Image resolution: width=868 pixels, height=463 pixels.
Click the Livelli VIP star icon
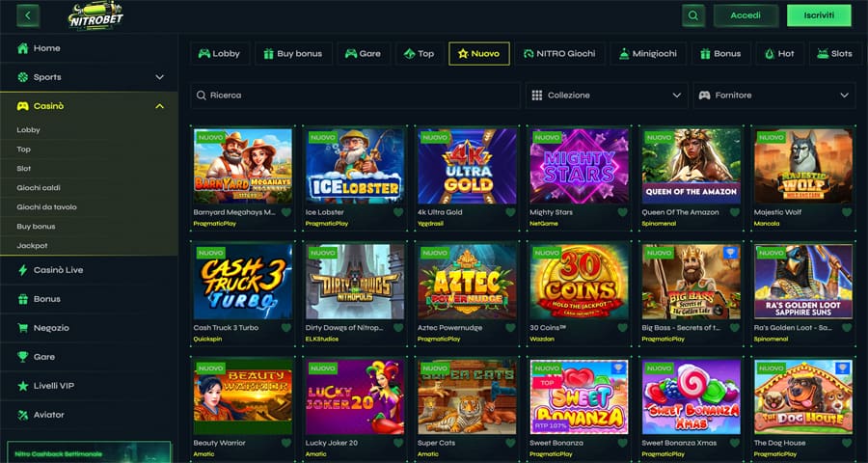coord(23,386)
